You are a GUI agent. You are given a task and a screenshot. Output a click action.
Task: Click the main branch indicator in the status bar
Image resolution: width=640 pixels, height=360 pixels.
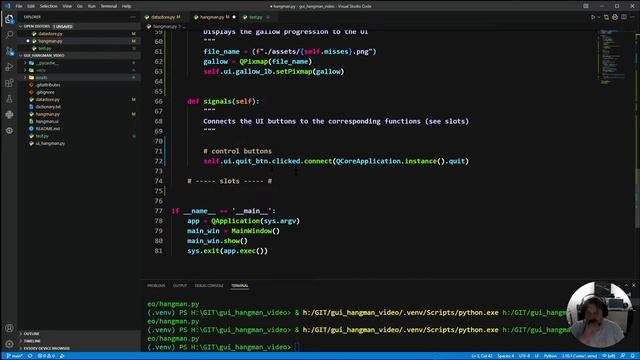point(14,356)
